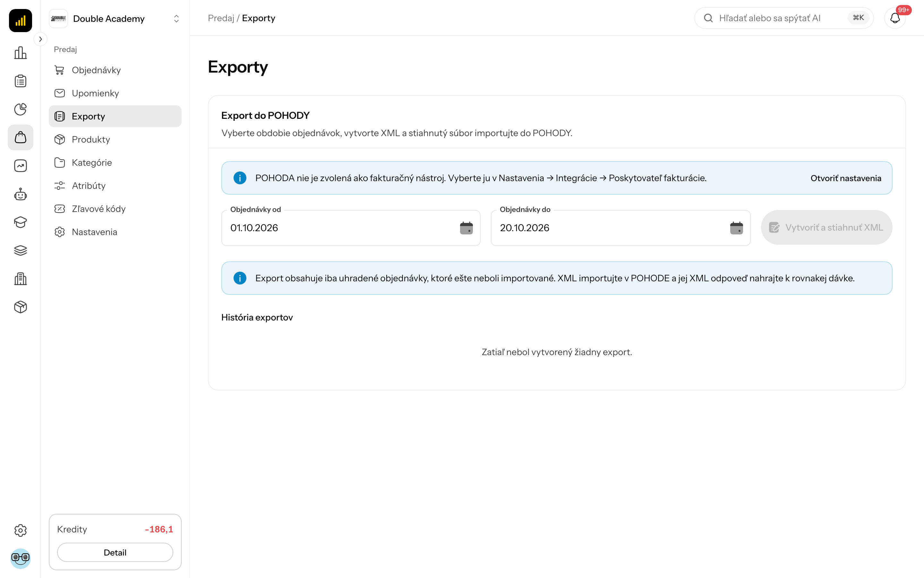This screenshot has width=924, height=578.
Task: Click the -186,1 credits value
Action: pos(159,530)
